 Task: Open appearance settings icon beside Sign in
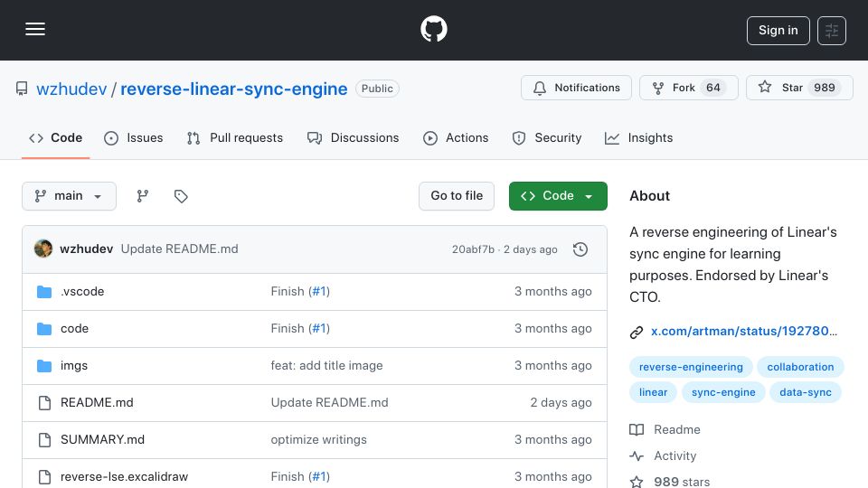point(832,31)
